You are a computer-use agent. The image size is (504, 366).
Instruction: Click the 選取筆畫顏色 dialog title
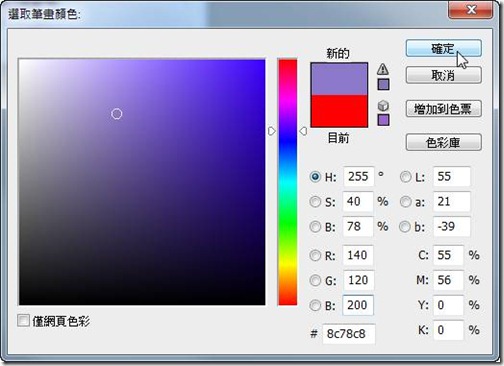(44, 14)
